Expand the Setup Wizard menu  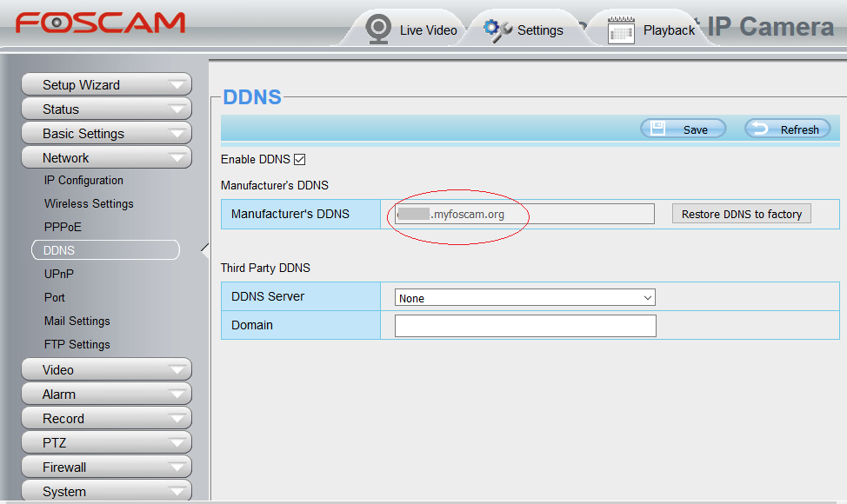pos(106,84)
